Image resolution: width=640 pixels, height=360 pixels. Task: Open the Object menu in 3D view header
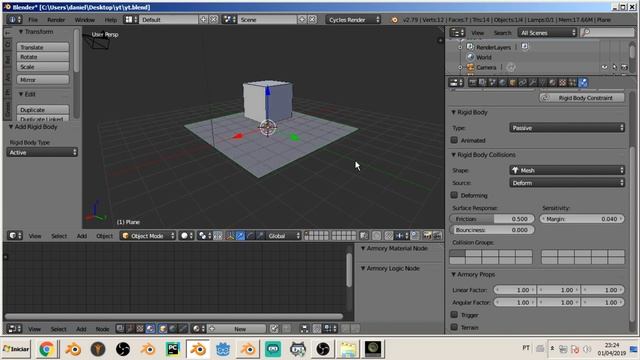pos(104,236)
